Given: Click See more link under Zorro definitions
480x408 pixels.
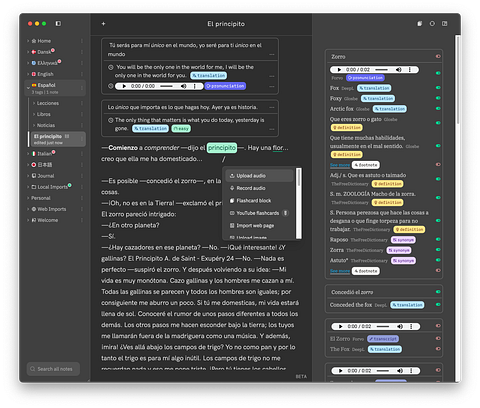Looking at the screenshot, I should click(x=340, y=165).
